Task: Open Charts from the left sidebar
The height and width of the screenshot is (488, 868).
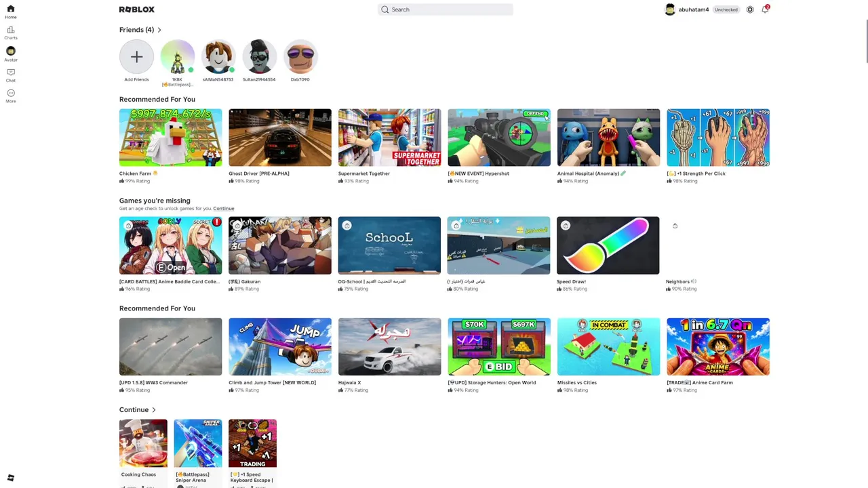Action: coord(11,33)
